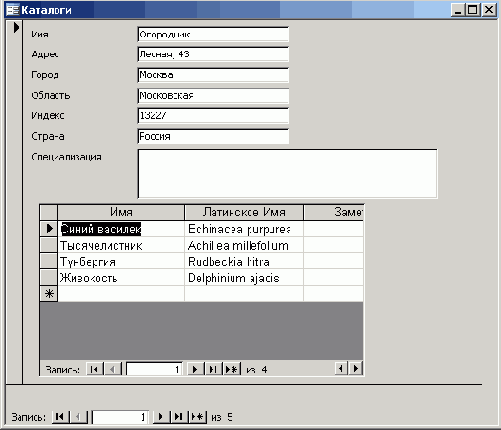Go to next record in subform navigator
This screenshot has width=501, height=430.
click(x=195, y=369)
